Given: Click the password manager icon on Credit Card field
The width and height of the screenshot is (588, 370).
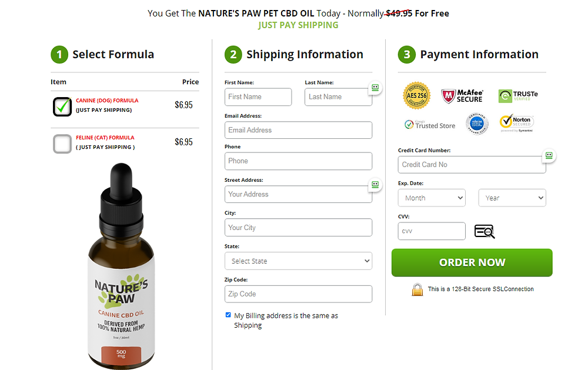Looking at the screenshot, I should (549, 155).
